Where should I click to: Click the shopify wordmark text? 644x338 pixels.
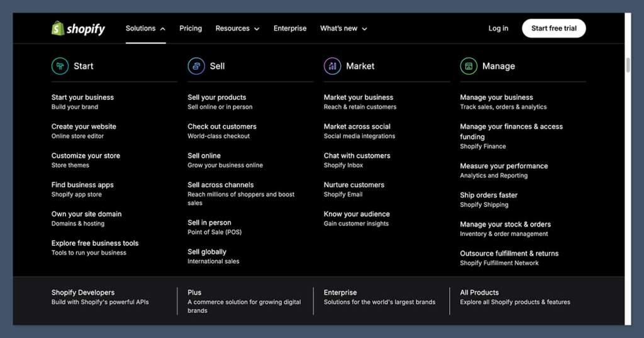tap(86, 29)
